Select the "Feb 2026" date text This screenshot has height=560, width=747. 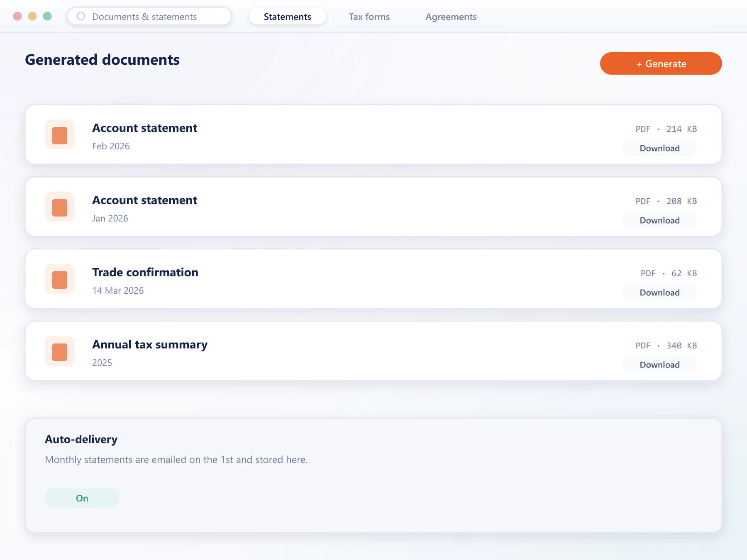pyautogui.click(x=111, y=146)
